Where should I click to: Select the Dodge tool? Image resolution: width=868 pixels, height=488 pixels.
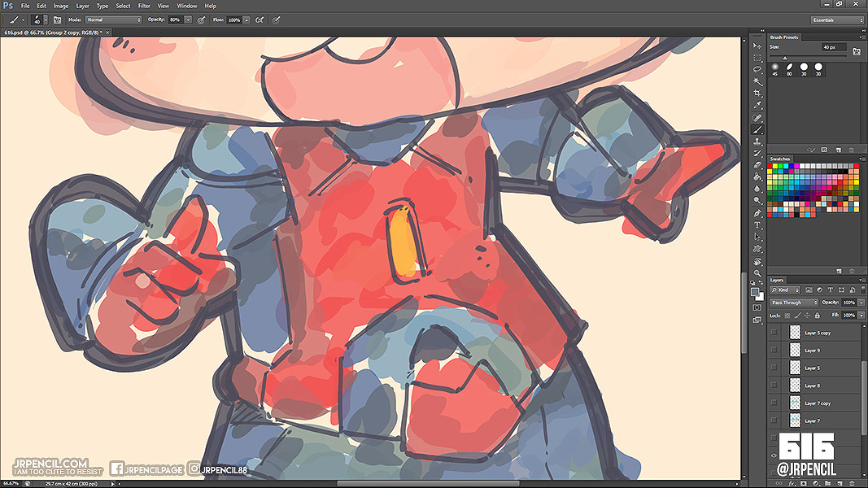point(757,200)
